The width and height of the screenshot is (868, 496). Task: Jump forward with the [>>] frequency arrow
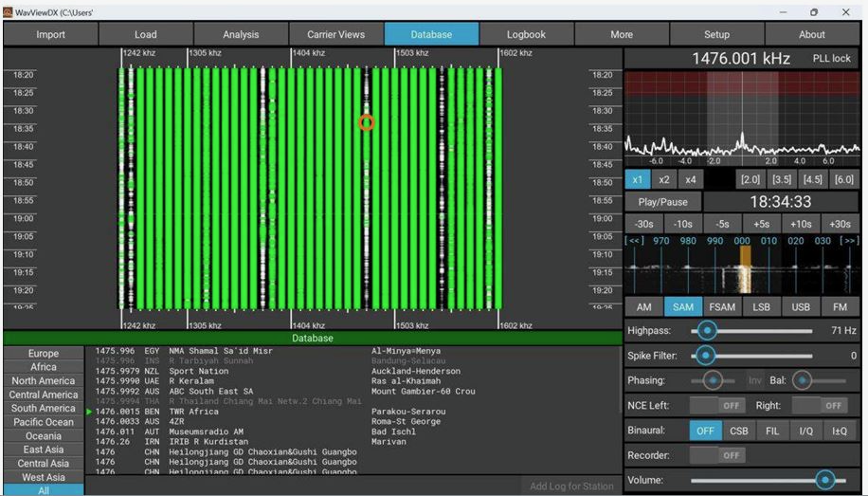click(850, 241)
